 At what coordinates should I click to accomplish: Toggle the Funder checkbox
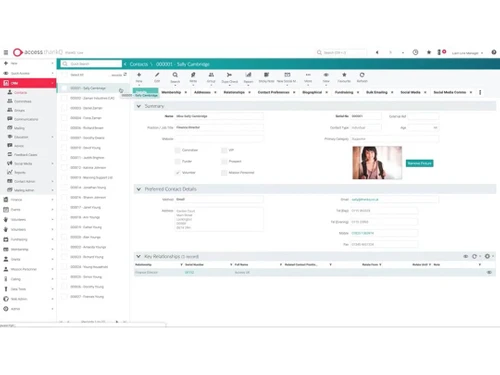point(177,161)
